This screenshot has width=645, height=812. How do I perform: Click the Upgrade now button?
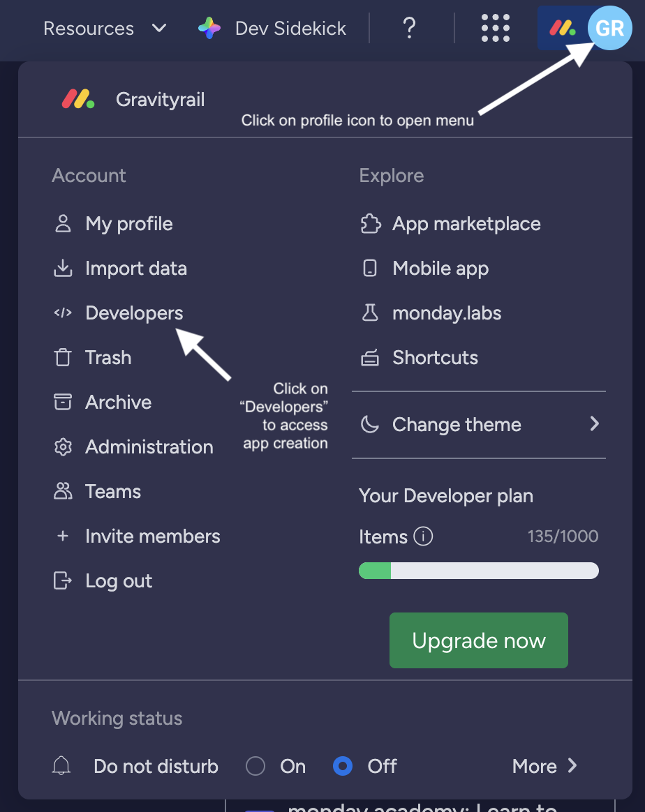[x=478, y=640]
